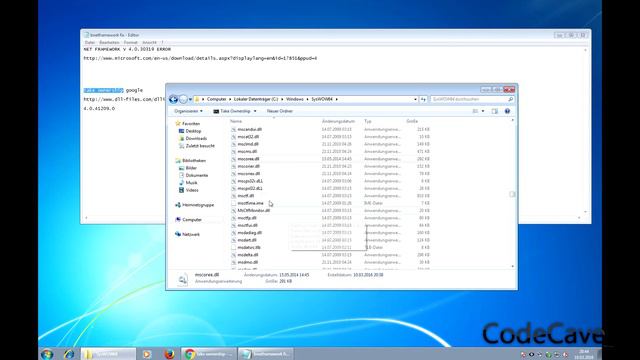The width and height of the screenshot is (640, 360).
Task: Open the Dokumente library
Action: (197, 175)
